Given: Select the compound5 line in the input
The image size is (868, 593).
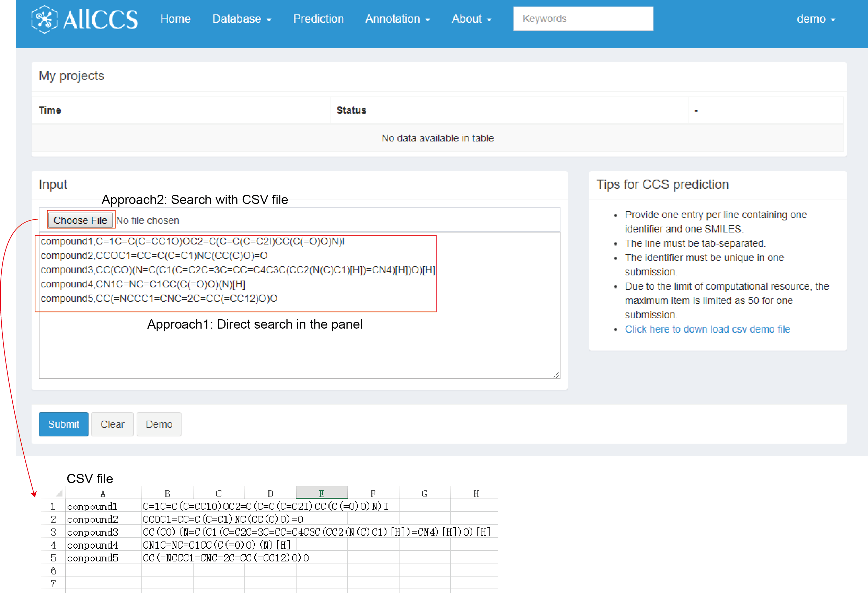Looking at the screenshot, I should tap(159, 298).
